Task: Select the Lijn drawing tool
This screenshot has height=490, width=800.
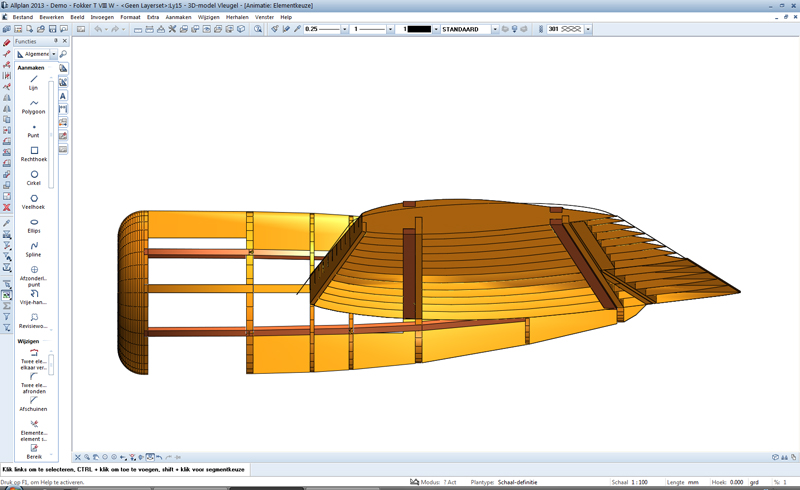Action: tap(34, 82)
